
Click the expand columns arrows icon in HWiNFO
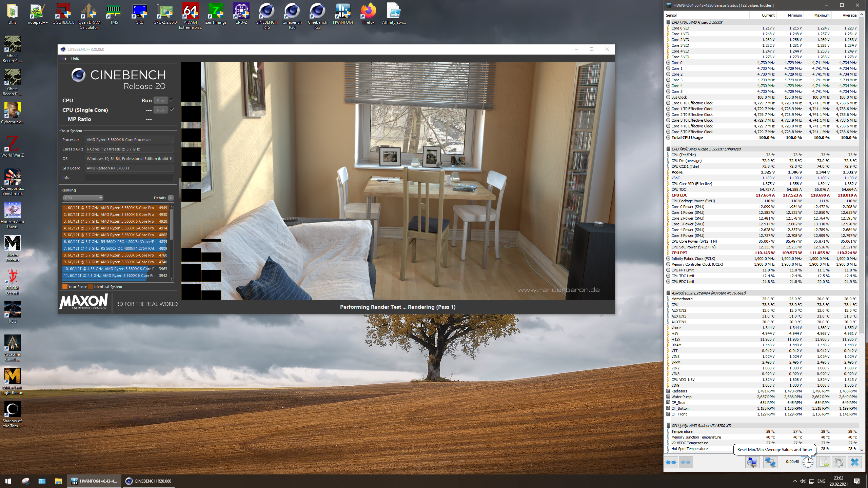click(671, 462)
